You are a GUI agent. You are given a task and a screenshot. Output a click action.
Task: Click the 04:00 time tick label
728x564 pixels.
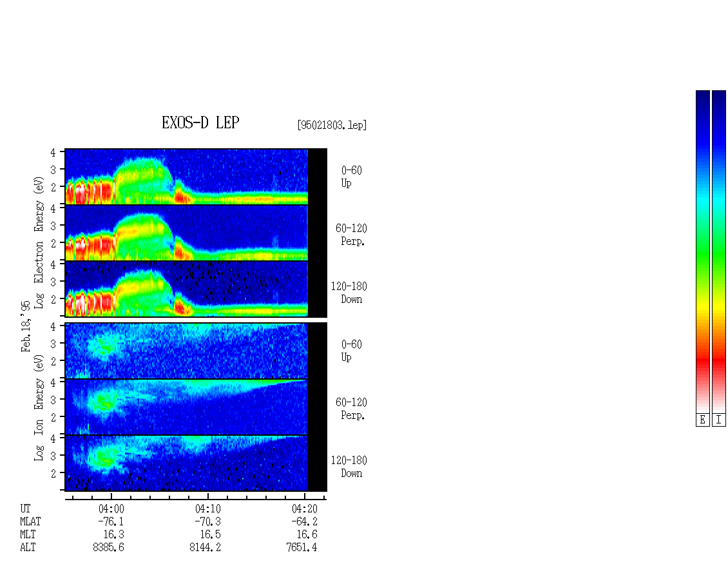[111, 509]
